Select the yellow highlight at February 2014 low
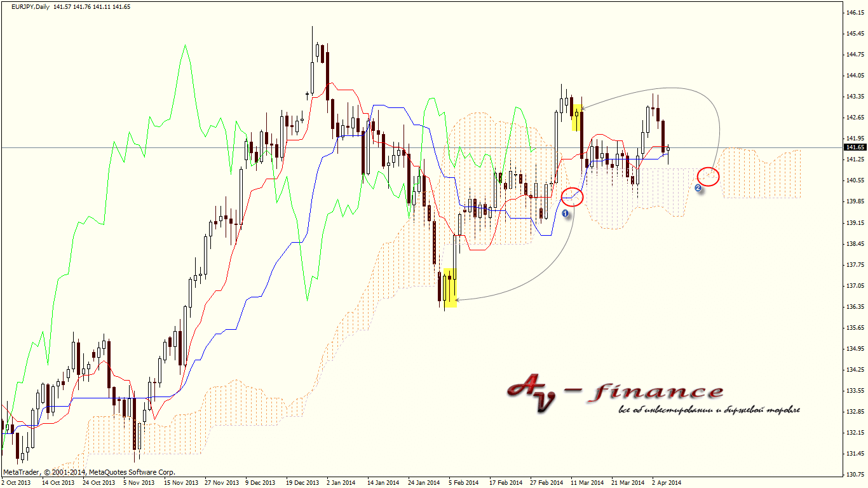Image resolution: width=868 pixels, height=488 pixels. tap(449, 288)
